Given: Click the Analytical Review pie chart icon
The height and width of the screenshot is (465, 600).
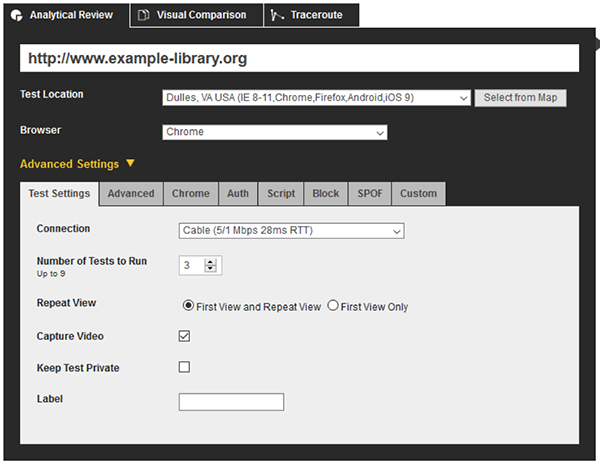Looking at the screenshot, I should click(x=17, y=15).
